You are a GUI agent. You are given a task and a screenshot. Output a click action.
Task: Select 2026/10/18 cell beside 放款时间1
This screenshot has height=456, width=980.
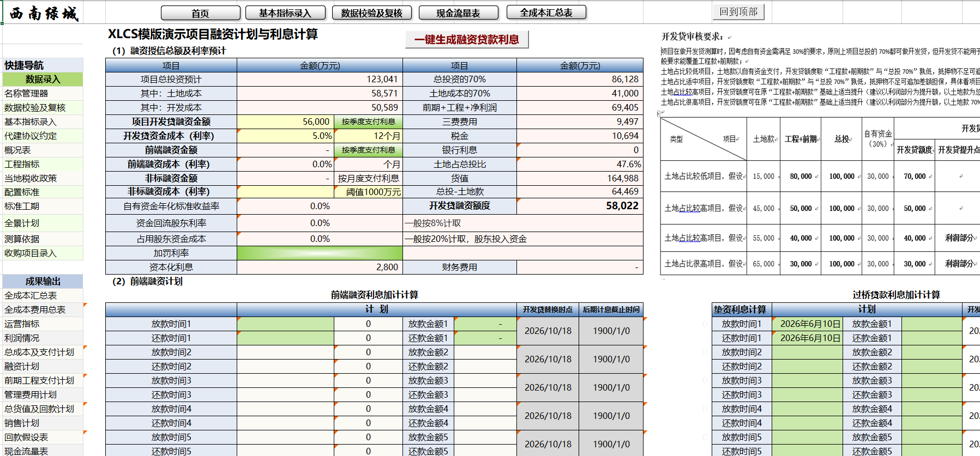tap(548, 331)
